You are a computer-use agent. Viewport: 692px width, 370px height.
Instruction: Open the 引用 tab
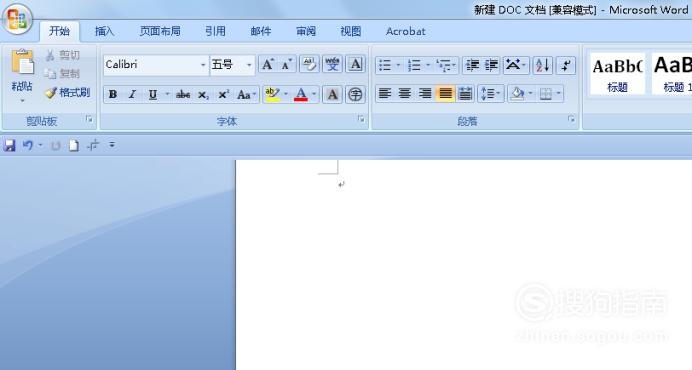click(x=215, y=31)
